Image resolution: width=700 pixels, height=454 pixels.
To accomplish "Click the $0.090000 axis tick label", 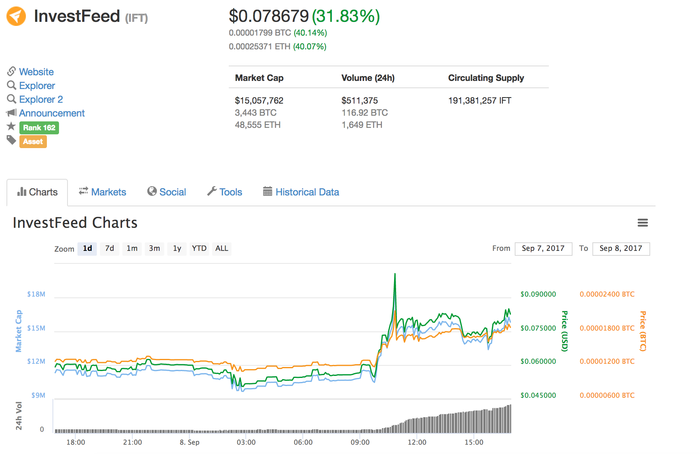I will 538,294.
